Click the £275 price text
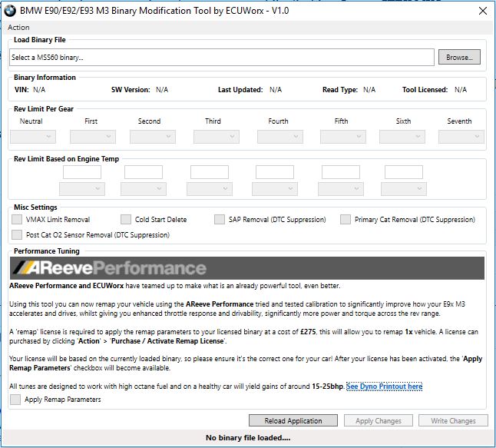 click(x=308, y=331)
